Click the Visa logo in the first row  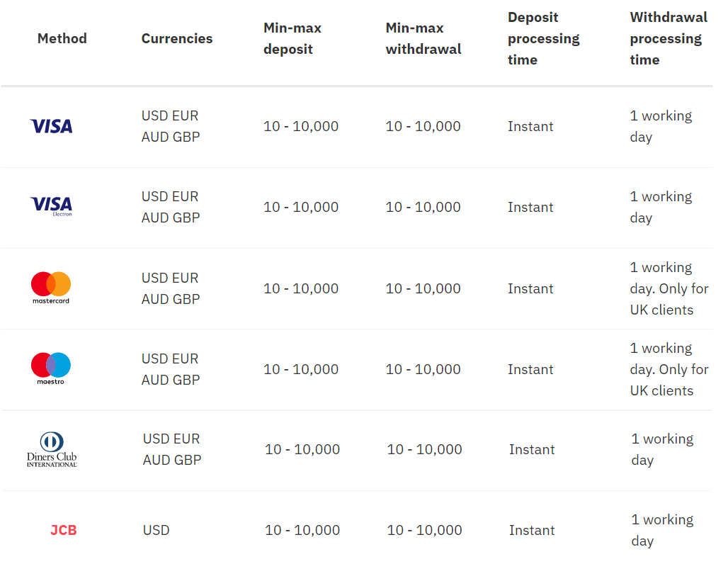51,126
